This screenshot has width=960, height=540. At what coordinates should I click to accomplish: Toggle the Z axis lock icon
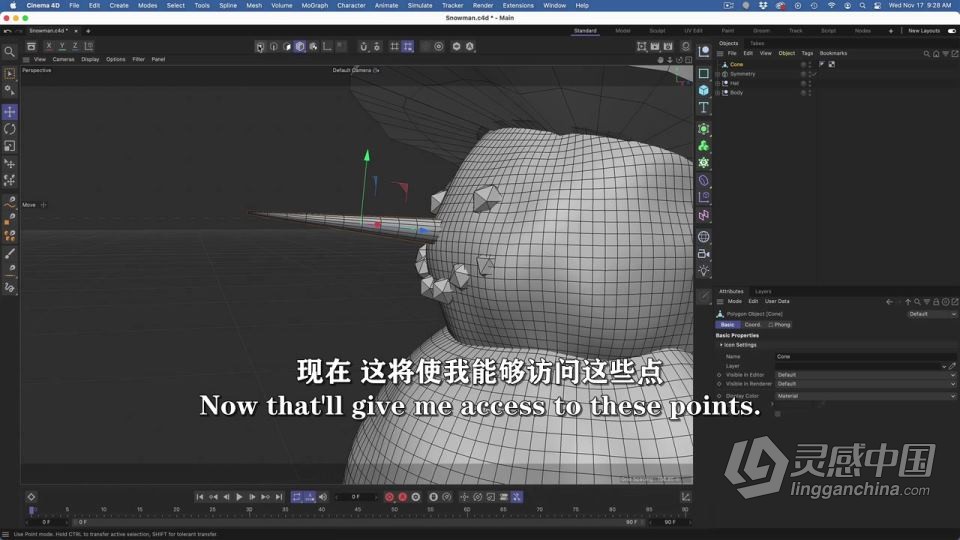[x=75, y=46]
